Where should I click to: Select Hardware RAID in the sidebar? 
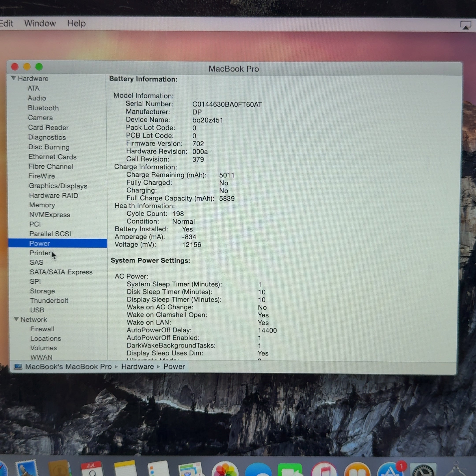click(54, 195)
